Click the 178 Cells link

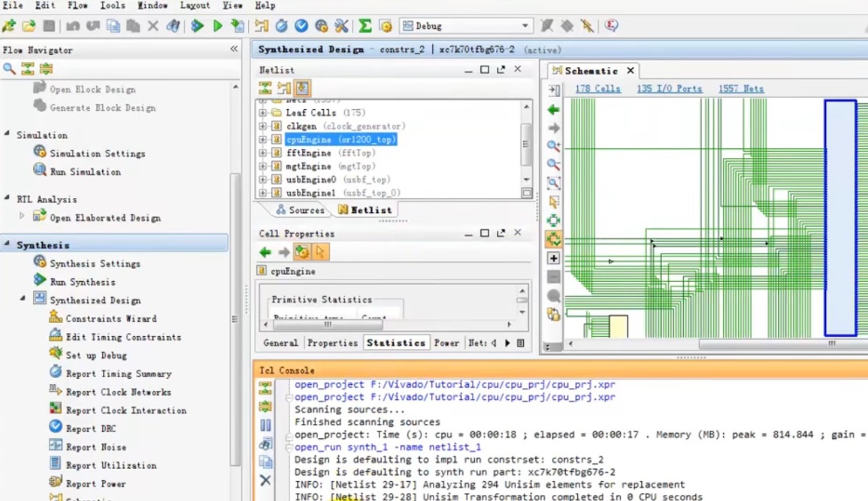[597, 89]
